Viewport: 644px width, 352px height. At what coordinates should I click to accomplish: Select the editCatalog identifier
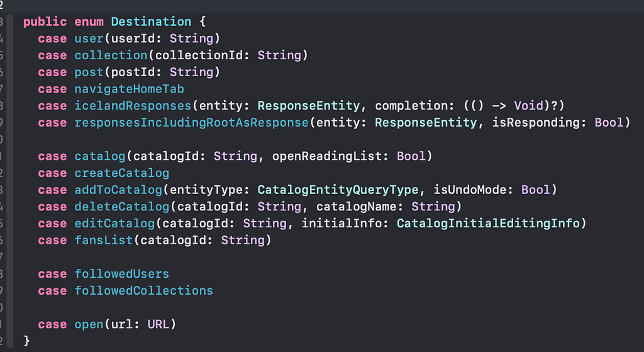[x=114, y=224]
